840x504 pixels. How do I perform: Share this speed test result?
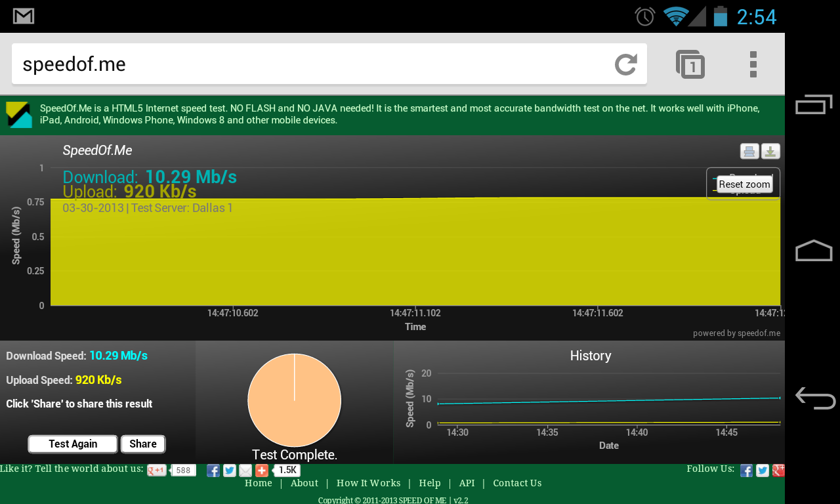tap(143, 444)
